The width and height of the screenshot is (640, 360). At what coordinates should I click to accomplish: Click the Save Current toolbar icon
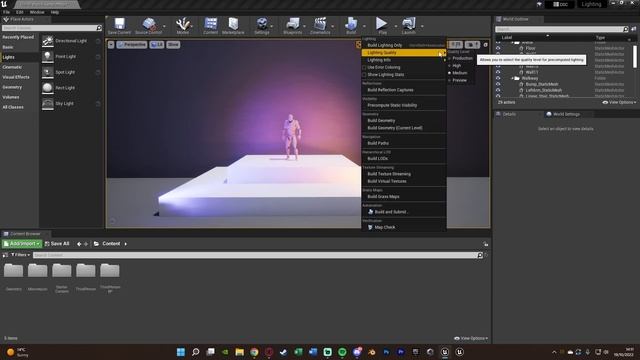click(119, 25)
